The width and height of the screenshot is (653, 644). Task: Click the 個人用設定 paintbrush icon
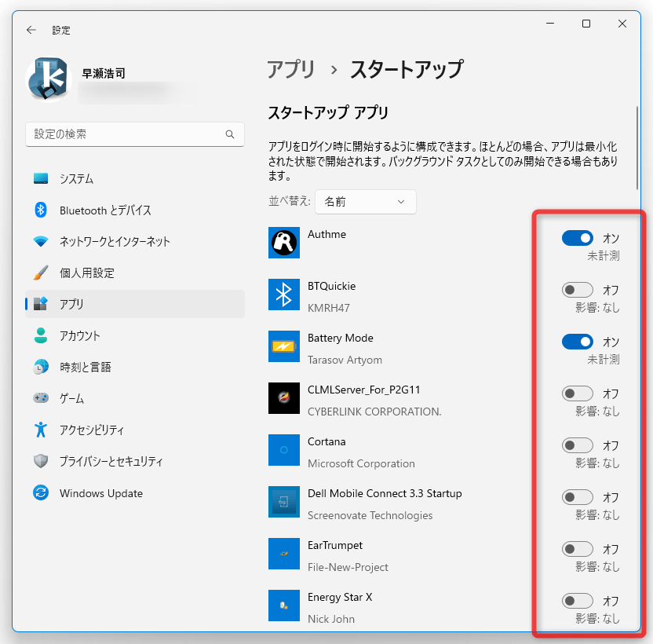click(x=40, y=273)
